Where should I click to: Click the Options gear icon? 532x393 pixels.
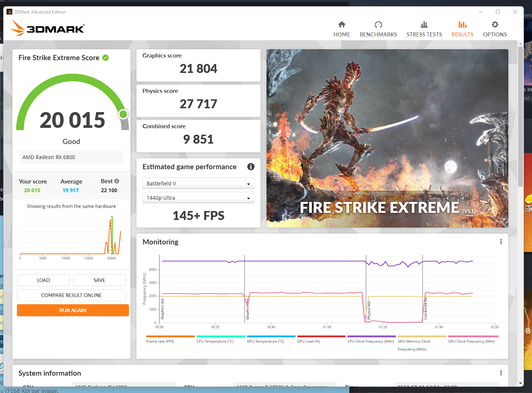pyautogui.click(x=495, y=24)
